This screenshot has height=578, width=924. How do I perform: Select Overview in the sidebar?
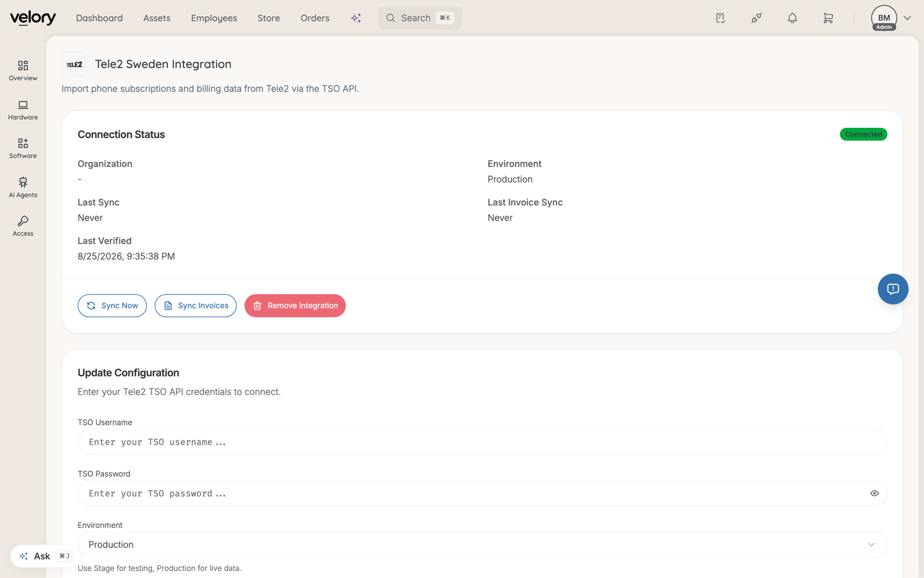[x=23, y=71]
